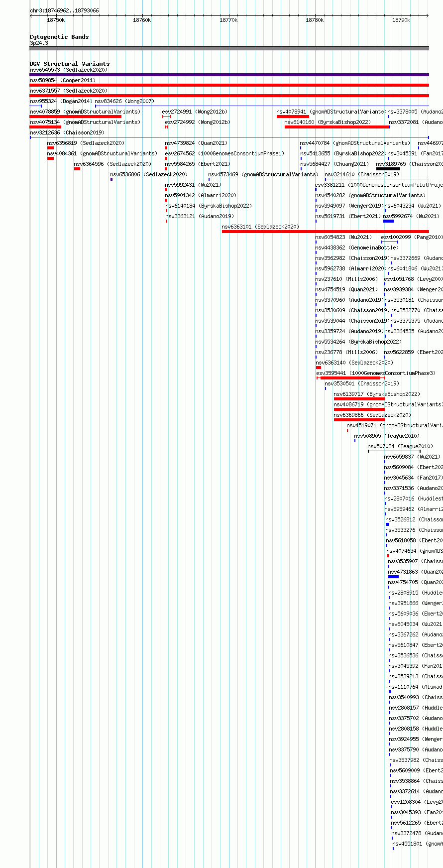
Task: Select the nsv6371557 (Sedlazeck2020) label
Action: (69, 91)
